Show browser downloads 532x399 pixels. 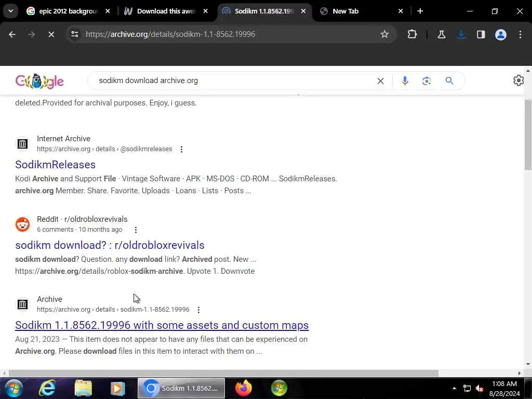click(x=461, y=34)
